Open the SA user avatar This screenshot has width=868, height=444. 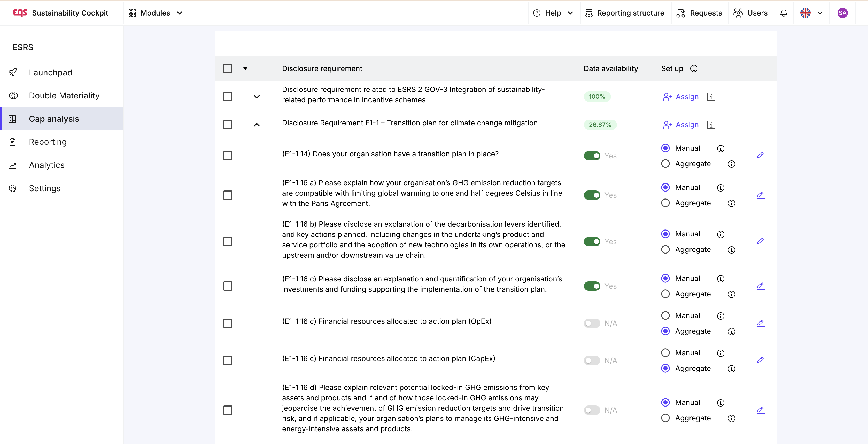point(842,13)
